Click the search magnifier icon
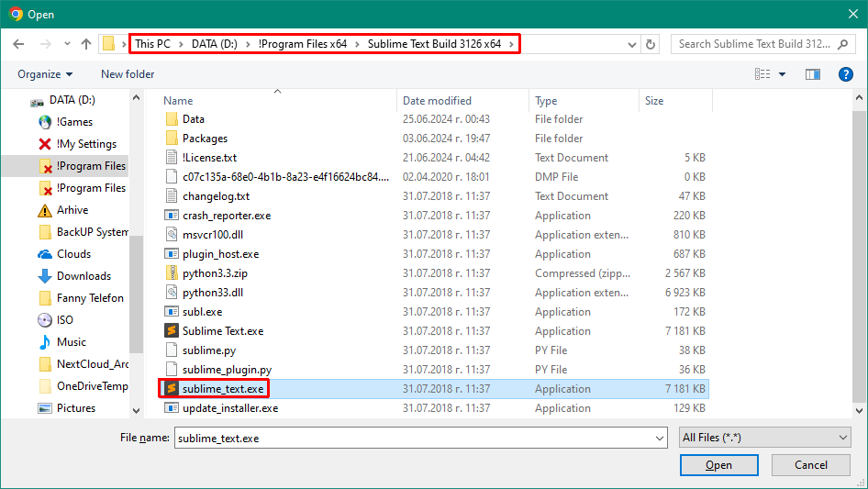 pos(842,44)
